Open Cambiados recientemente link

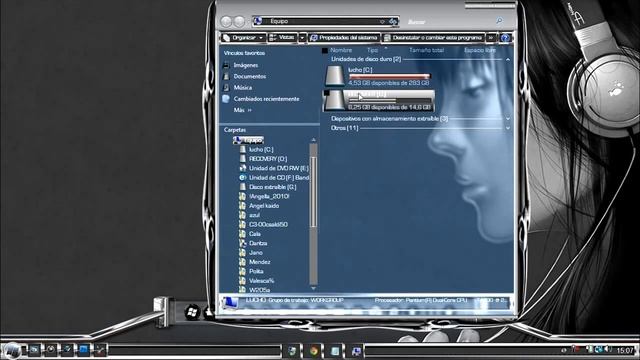point(266,99)
